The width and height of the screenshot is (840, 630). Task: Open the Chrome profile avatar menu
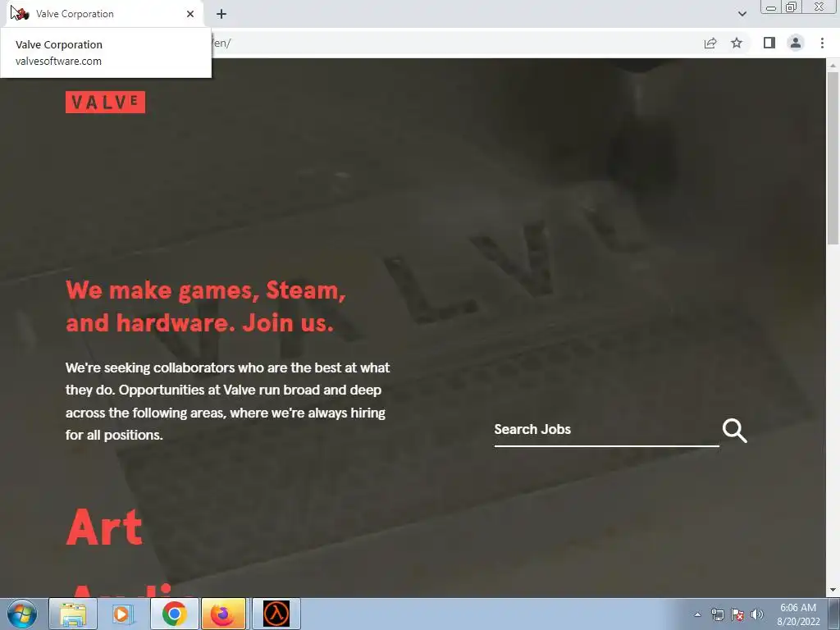point(796,43)
